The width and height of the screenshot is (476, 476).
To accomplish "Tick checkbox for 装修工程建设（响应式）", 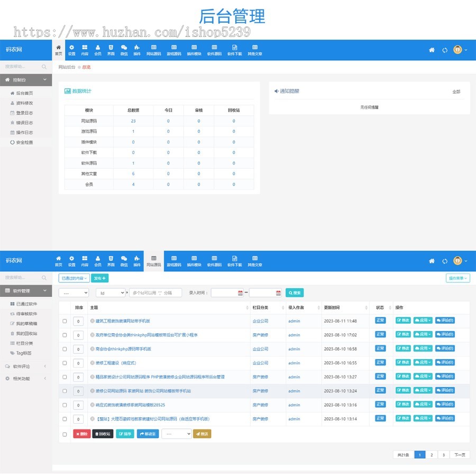I will [65, 363].
